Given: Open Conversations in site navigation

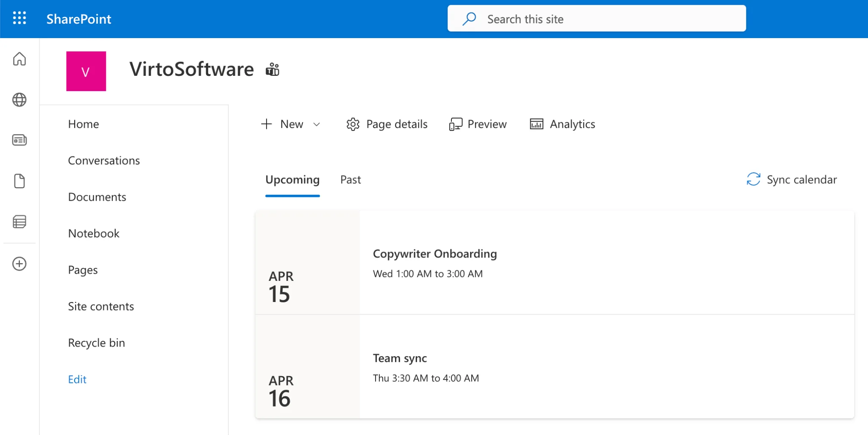Looking at the screenshot, I should click(104, 161).
